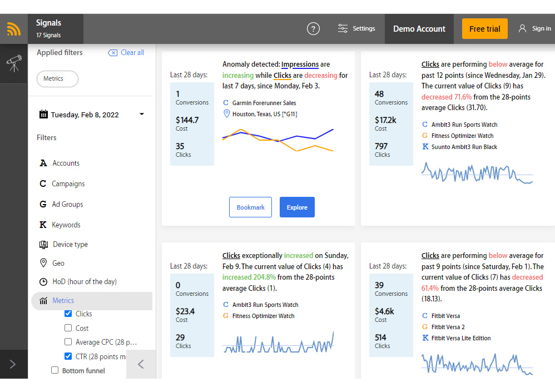Image resolution: width=555 pixels, height=392 pixels.
Task: Click the orange RSS signals logo icon
Action: pos(14,29)
